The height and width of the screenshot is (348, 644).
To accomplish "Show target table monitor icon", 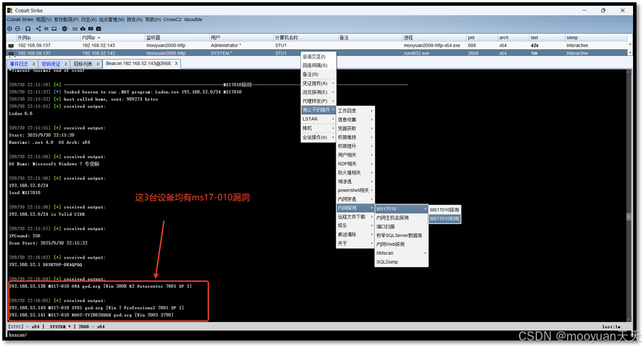I will [x=54, y=29].
